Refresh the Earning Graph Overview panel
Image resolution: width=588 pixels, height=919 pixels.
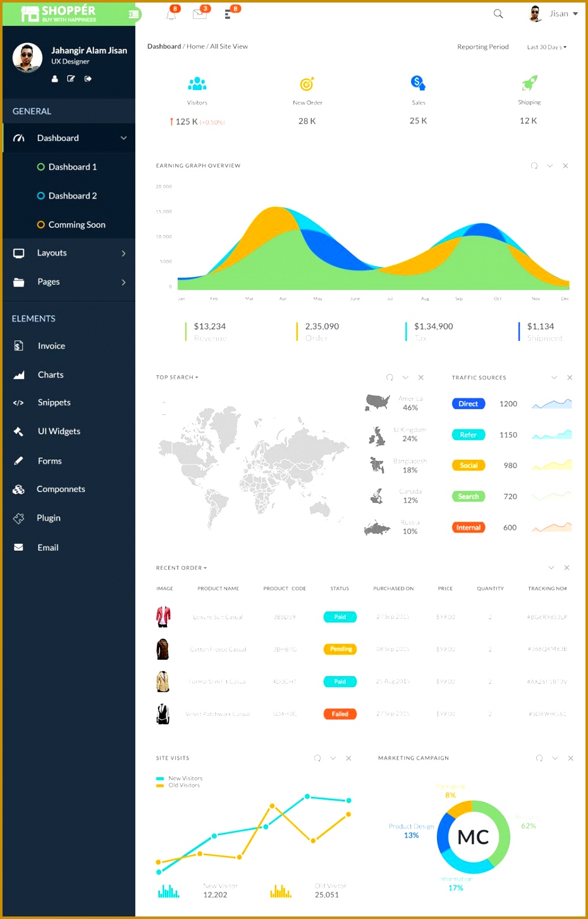[x=534, y=165]
